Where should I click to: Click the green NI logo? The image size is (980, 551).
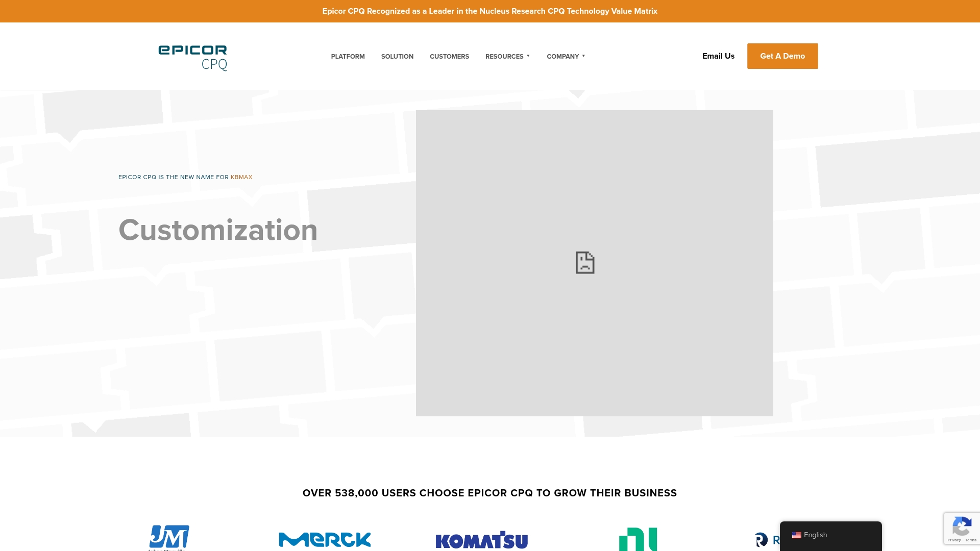click(638, 539)
